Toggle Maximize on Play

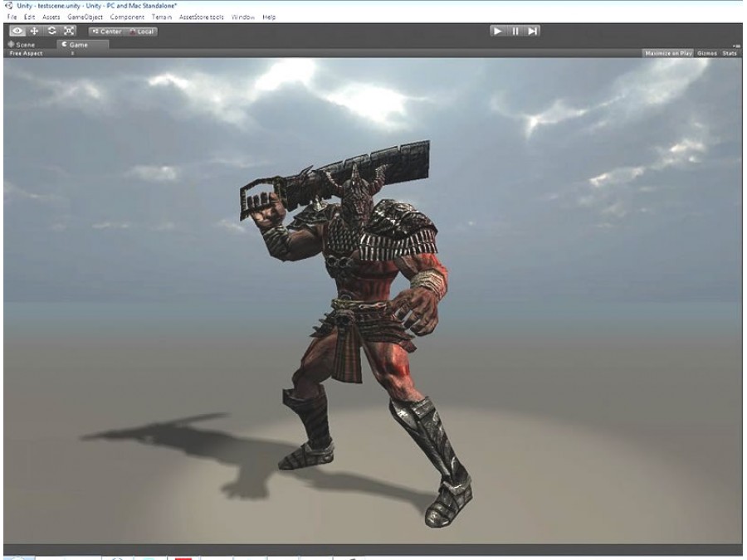tap(668, 53)
